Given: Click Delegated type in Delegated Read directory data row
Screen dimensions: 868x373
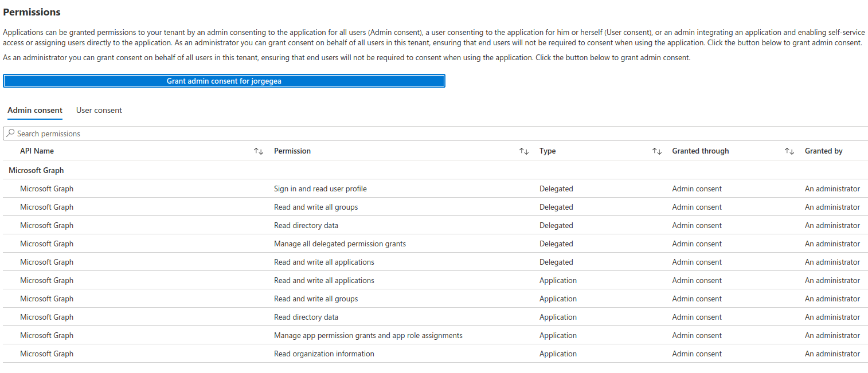Looking at the screenshot, I should [x=556, y=225].
